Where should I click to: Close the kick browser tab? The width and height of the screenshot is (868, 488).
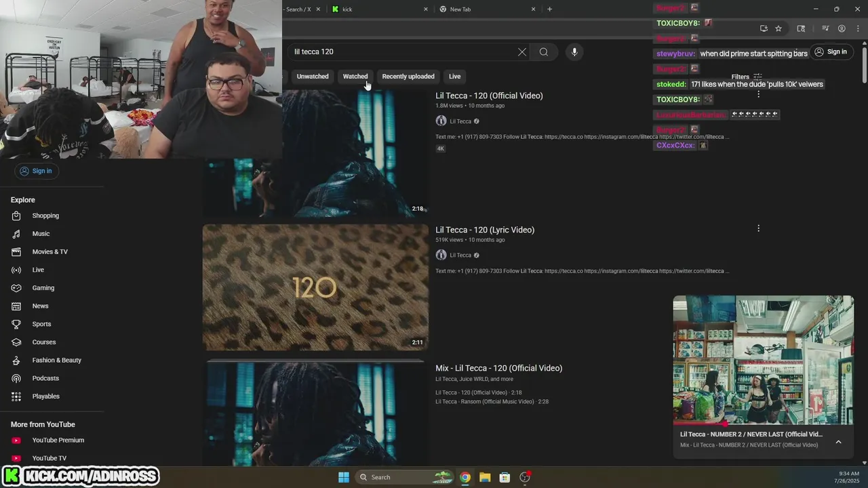426,9
